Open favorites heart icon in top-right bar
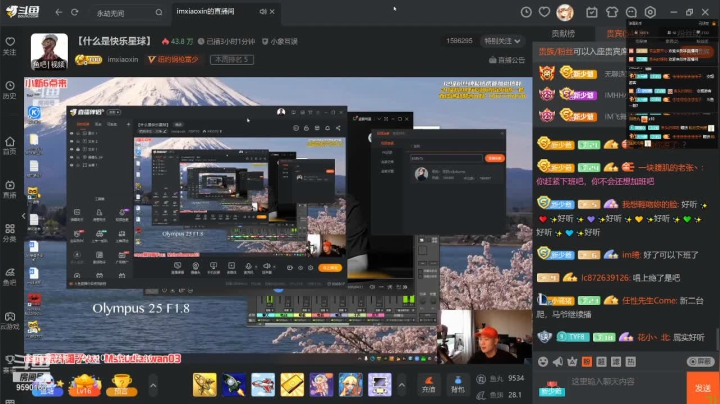The width and height of the screenshot is (720, 404). point(544,12)
